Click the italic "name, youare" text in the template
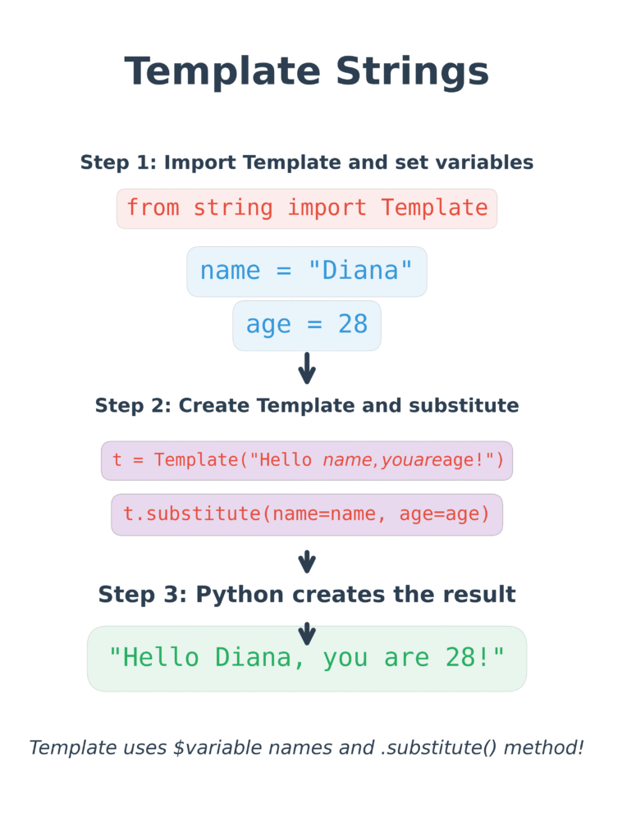The width and height of the screenshot is (636, 840). click(x=381, y=460)
